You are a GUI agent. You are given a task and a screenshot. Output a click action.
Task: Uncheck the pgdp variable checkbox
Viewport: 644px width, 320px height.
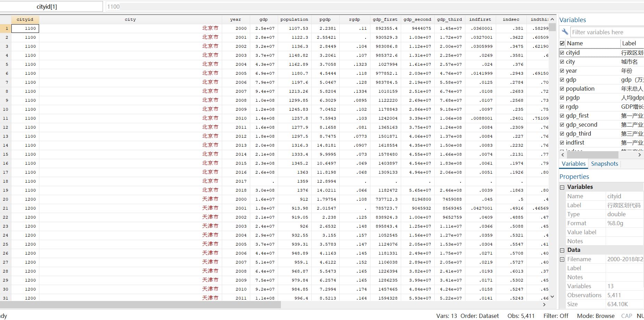pyautogui.click(x=562, y=98)
